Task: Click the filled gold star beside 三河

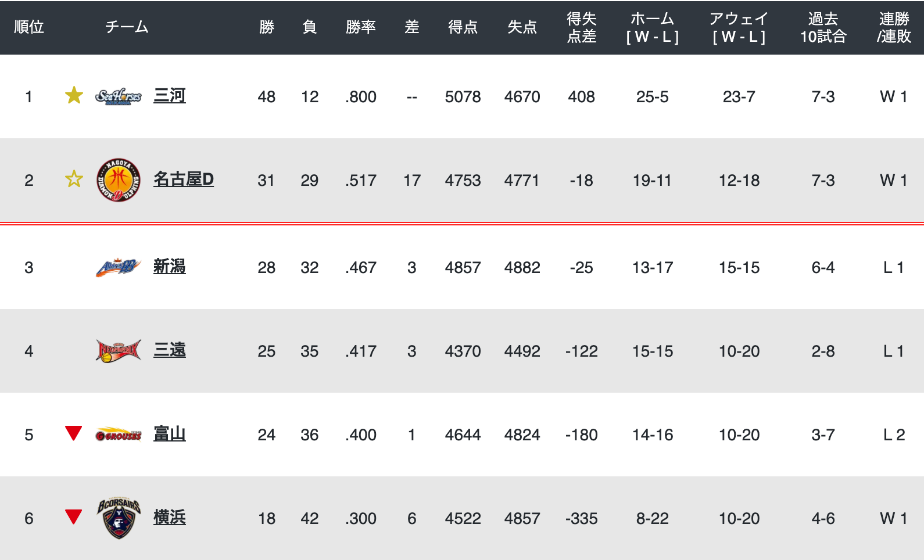Action: (x=74, y=95)
